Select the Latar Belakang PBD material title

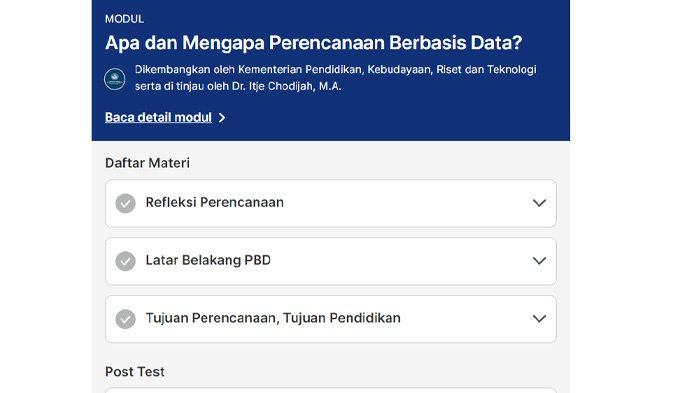pos(208,260)
